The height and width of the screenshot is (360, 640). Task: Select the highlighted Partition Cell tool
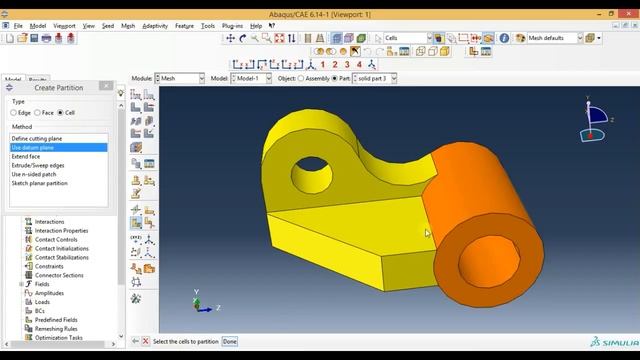(136, 223)
